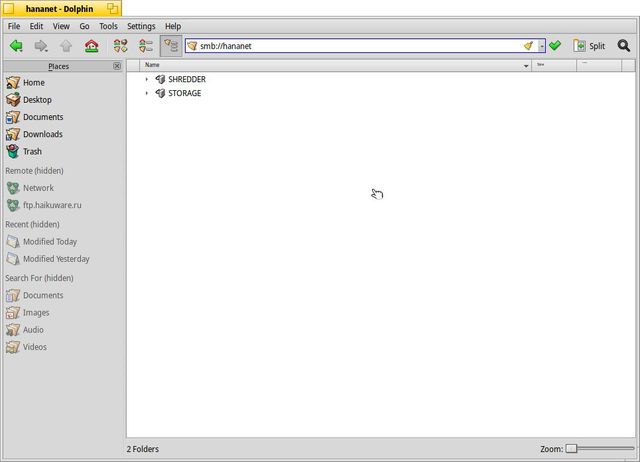Click the Name column sort arrow
Image resolution: width=640 pixels, height=462 pixels.
pos(526,66)
